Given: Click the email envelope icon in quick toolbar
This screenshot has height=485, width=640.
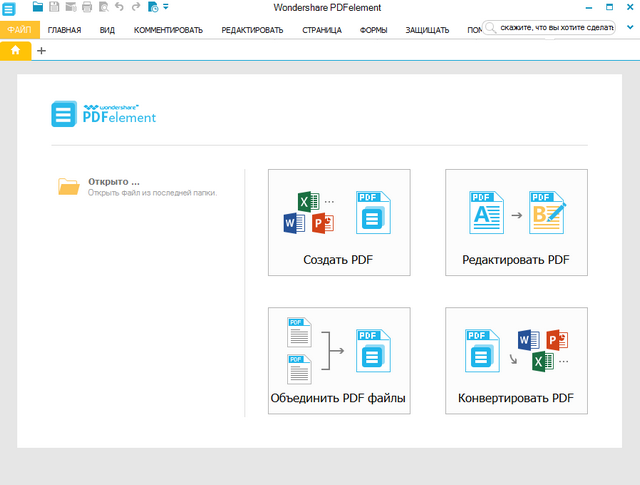Looking at the screenshot, I should 70,7.
